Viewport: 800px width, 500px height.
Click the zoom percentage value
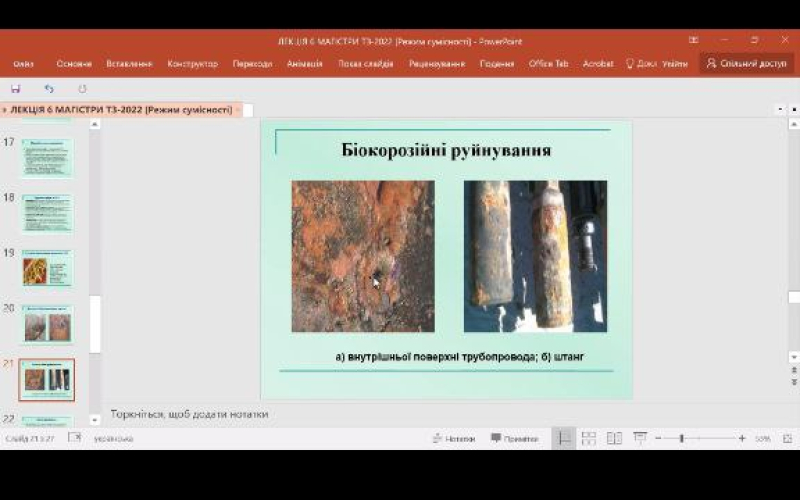(x=762, y=439)
